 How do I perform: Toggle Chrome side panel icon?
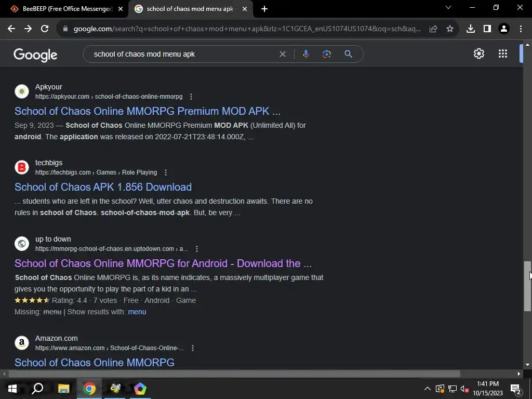pos(487,29)
